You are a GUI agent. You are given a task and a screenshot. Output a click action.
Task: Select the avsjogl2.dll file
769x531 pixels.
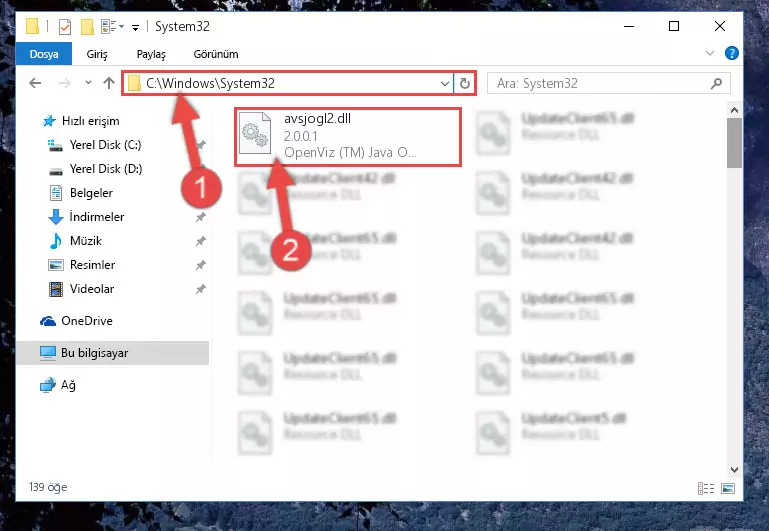[x=348, y=137]
